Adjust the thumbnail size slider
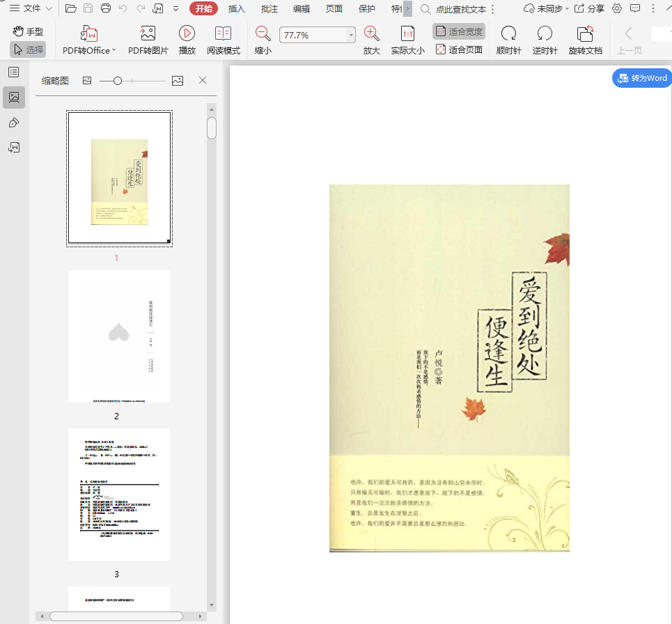 pos(118,81)
